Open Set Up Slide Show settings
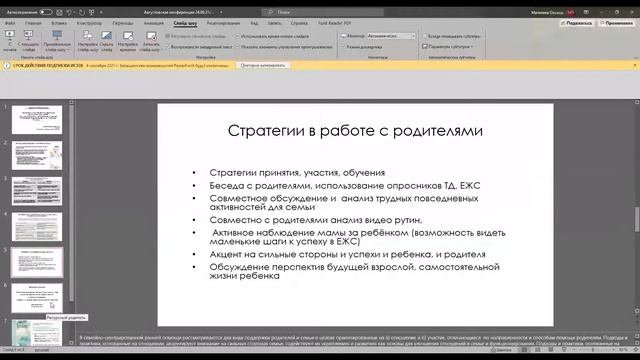The image size is (640, 360). pos(87,41)
